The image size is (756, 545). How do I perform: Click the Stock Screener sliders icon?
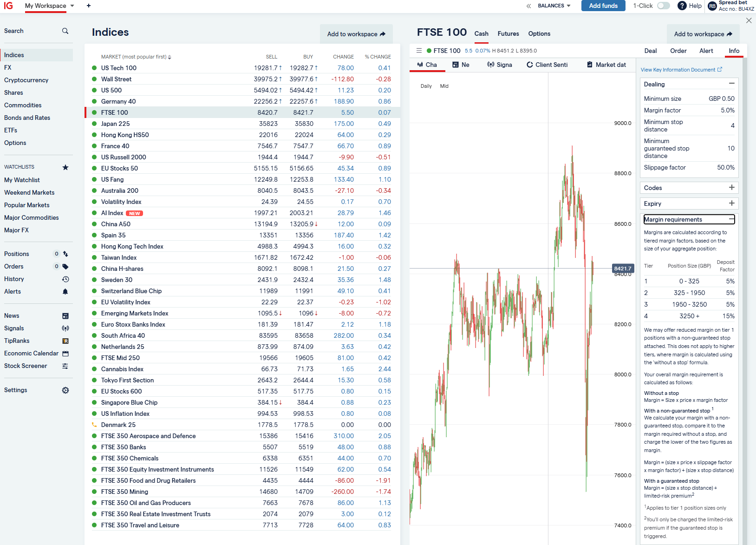pyautogui.click(x=65, y=366)
